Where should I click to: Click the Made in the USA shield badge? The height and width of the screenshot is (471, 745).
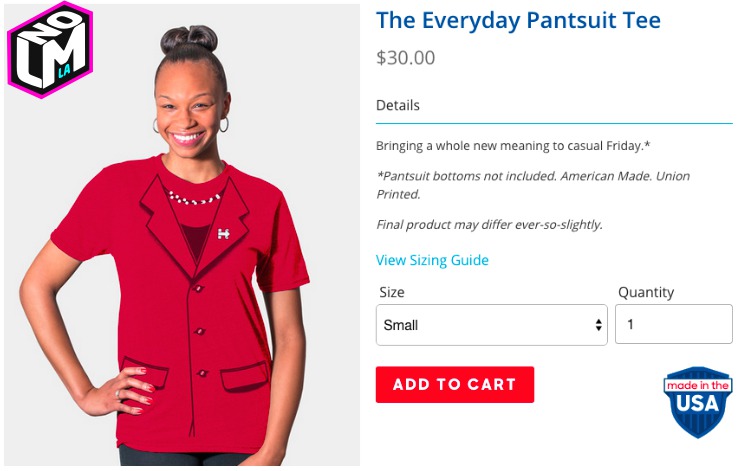tap(697, 402)
